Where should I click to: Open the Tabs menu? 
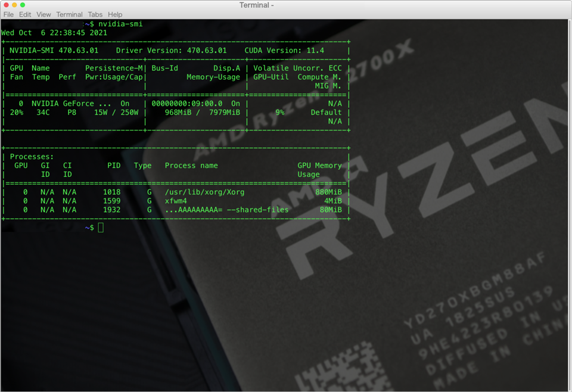(x=95, y=14)
